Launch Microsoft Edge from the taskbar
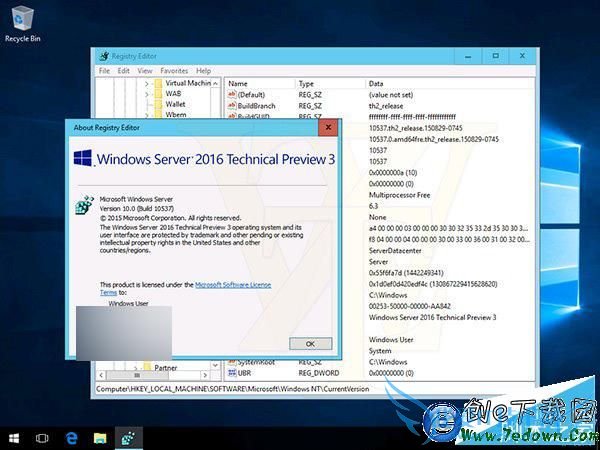600x450 pixels. (71, 439)
